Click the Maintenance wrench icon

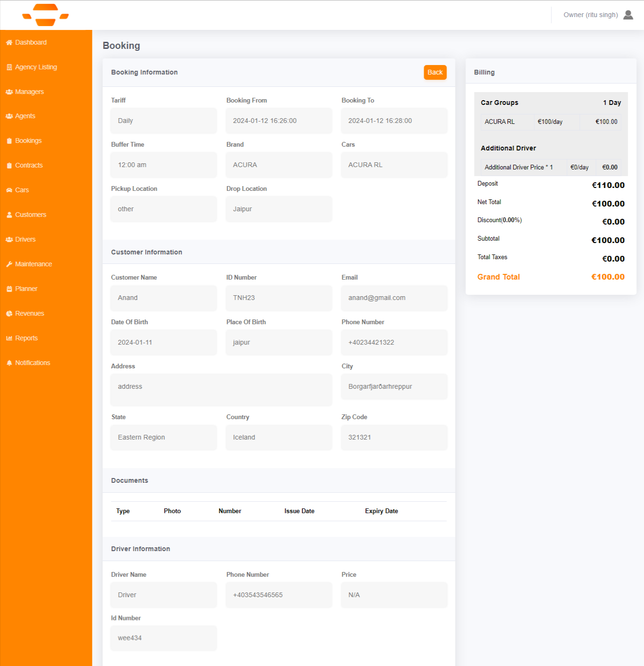[x=9, y=264]
